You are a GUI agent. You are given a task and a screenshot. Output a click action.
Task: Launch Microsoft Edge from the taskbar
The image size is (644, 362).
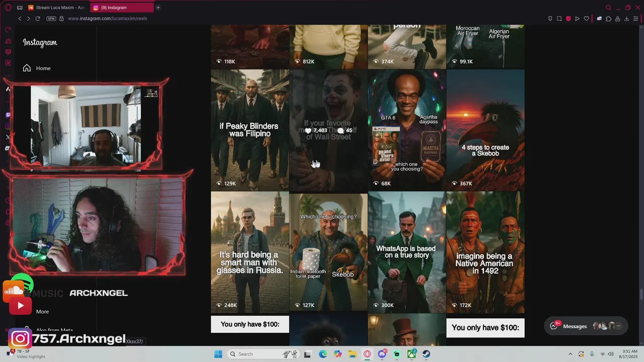323,354
